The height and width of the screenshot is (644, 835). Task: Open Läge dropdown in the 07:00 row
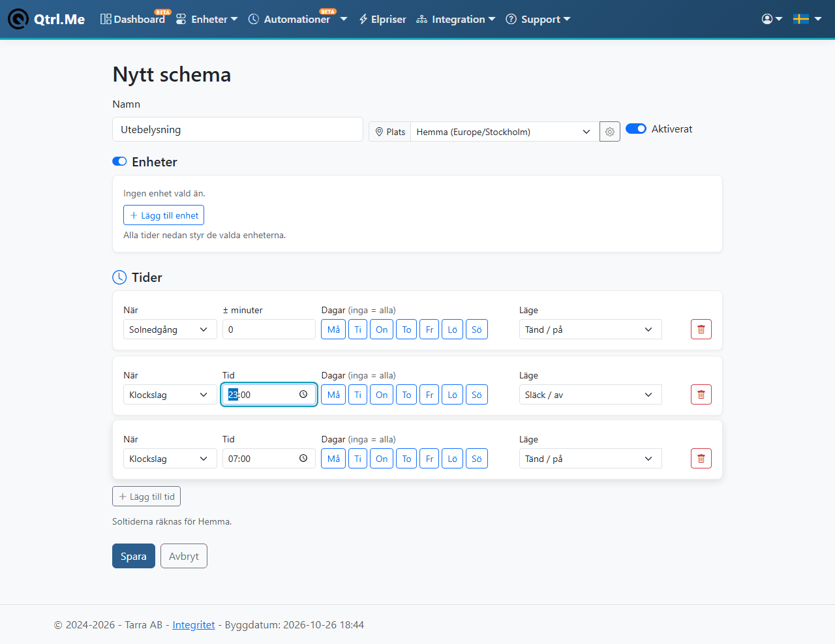tap(590, 459)
